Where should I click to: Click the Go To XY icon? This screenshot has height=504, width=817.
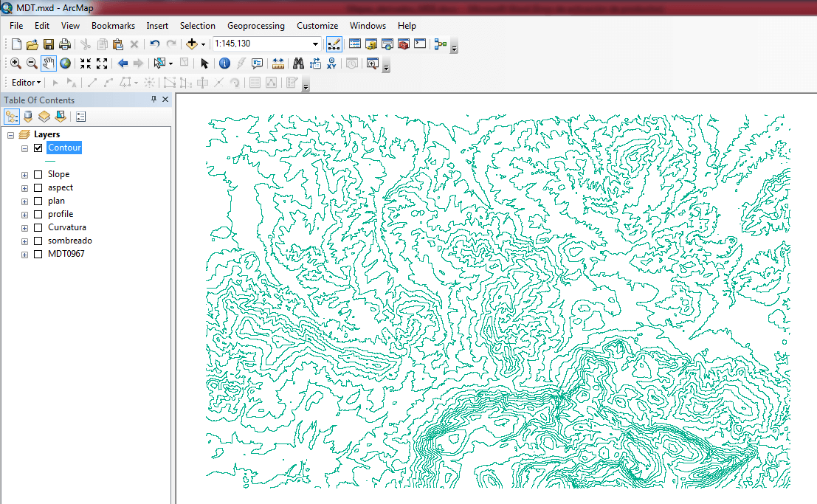(332, 63)
